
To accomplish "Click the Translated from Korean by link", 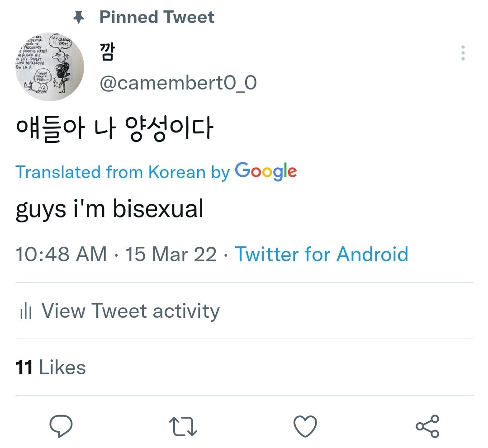I will coord(123,172).
